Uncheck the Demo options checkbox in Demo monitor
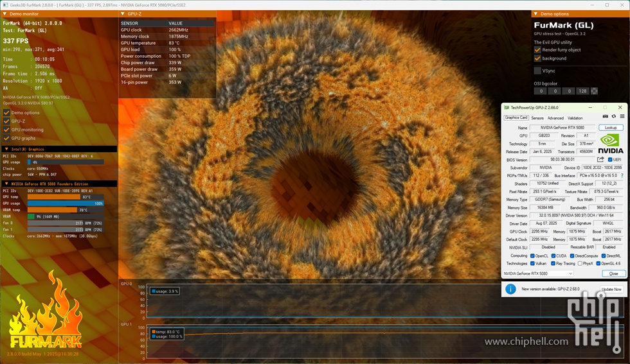 coord(6,113)
